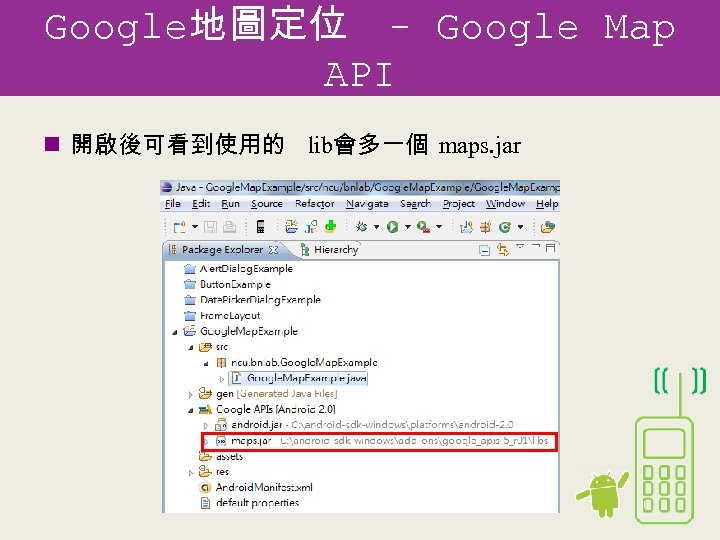Select Google APIs [Android 2.0] library
Screen dimensions: 720x540
pos(267,409)
